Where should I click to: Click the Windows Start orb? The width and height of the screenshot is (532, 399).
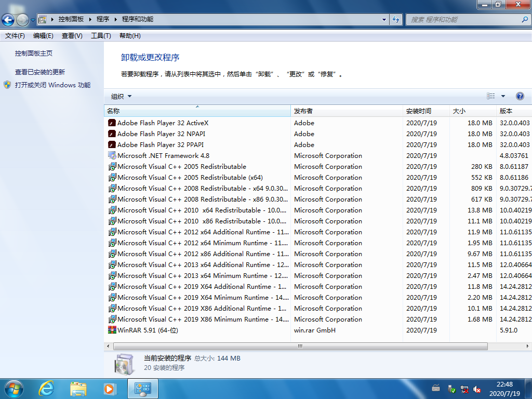(x=13, y=388)
